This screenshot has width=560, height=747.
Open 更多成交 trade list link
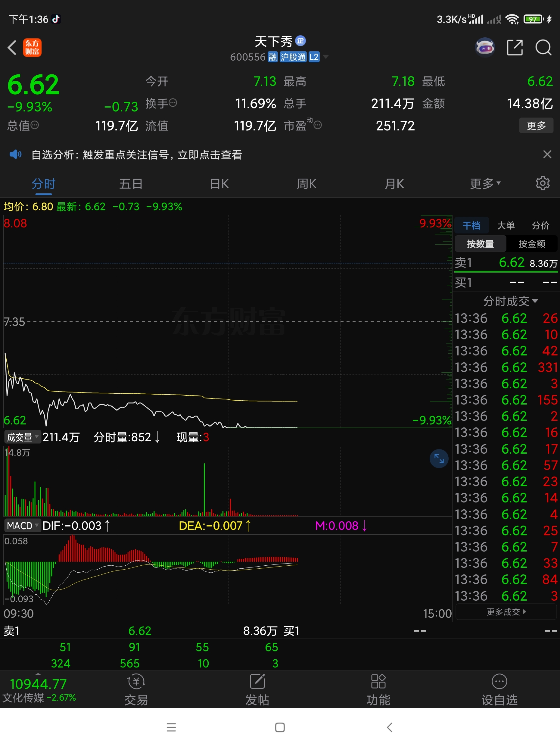506,611
